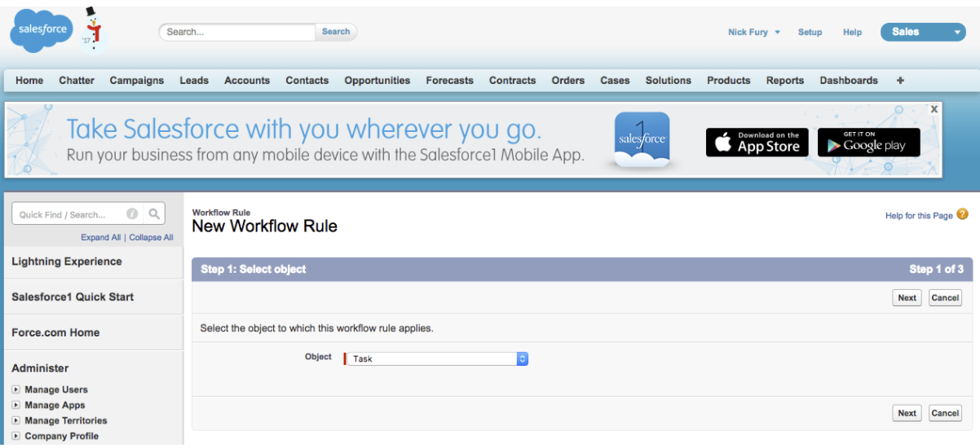Click the bottom Next button
The image size is (980, 448).
coord(907,414)
